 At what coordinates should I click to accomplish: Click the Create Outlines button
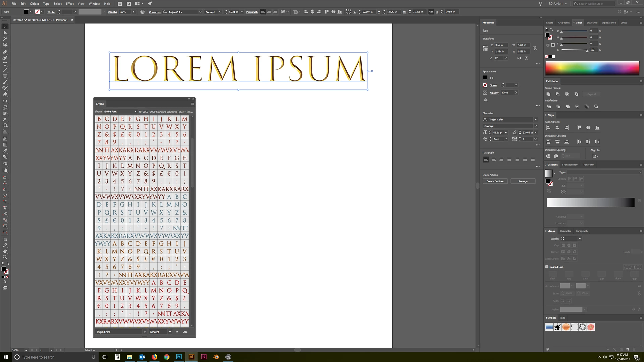tap(495, 181)
